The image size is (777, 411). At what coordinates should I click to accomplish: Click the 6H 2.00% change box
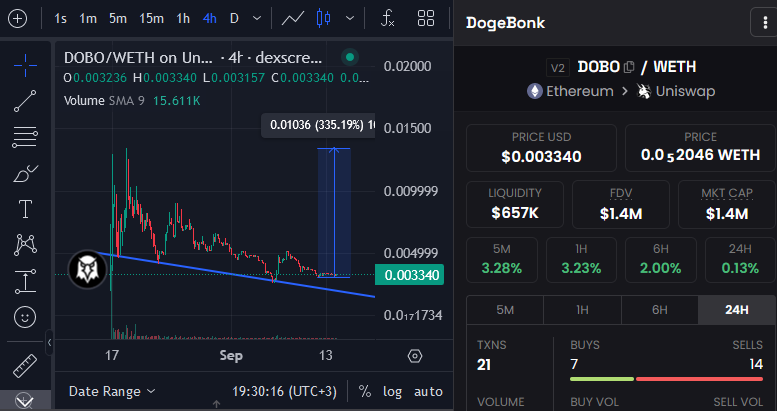coord(661,260)
